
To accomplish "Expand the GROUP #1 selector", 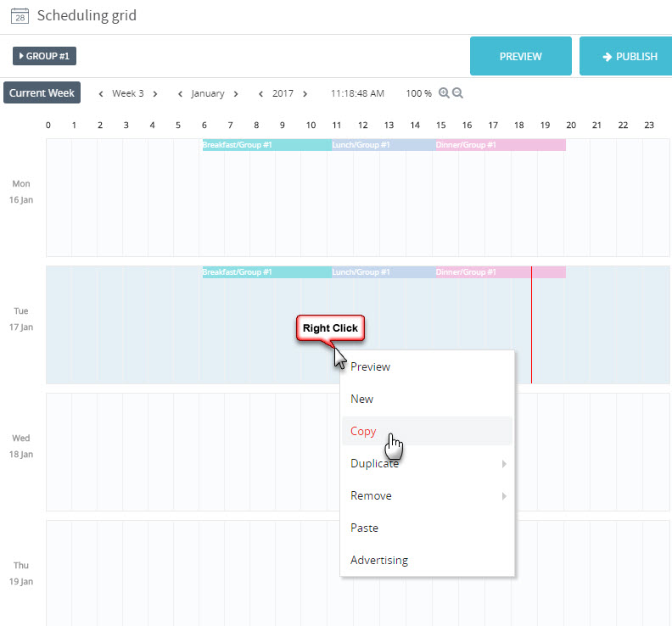I will click(x=45, y=56).
